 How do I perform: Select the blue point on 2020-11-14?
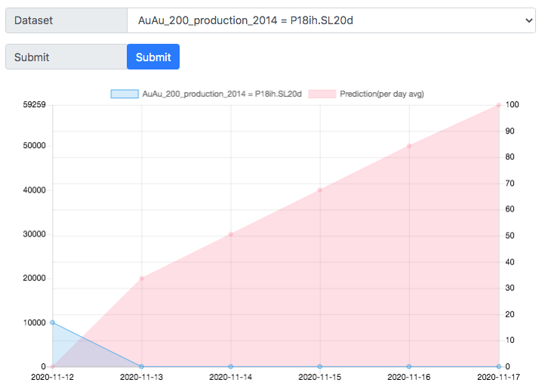(x=231, y=366)
